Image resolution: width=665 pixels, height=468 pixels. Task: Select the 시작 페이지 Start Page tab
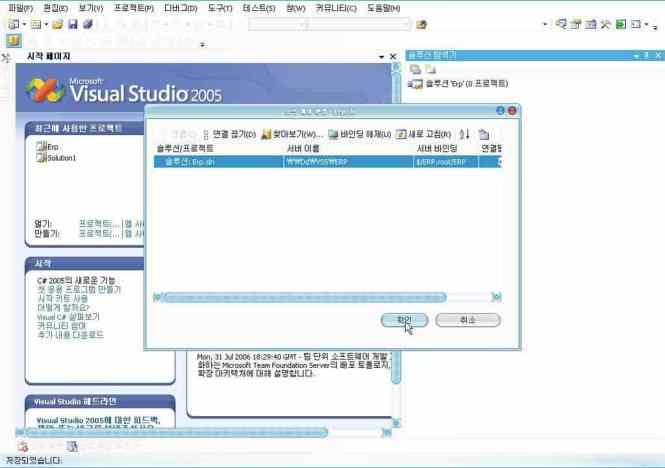[x=49, y=56]
